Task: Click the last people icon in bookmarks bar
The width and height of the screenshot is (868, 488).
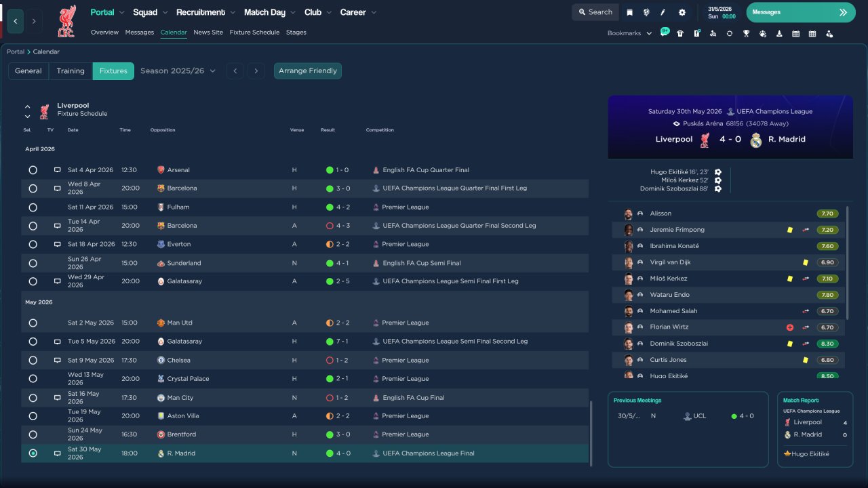Action: point(829,33)
